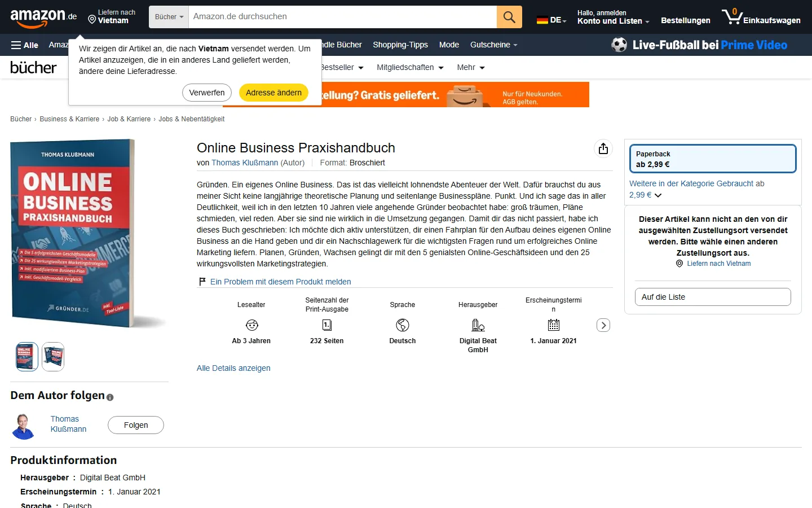The image size is (812, 508).
Task: Open Shopping-Tipps in the navigation bar
Action: (400, 45)
